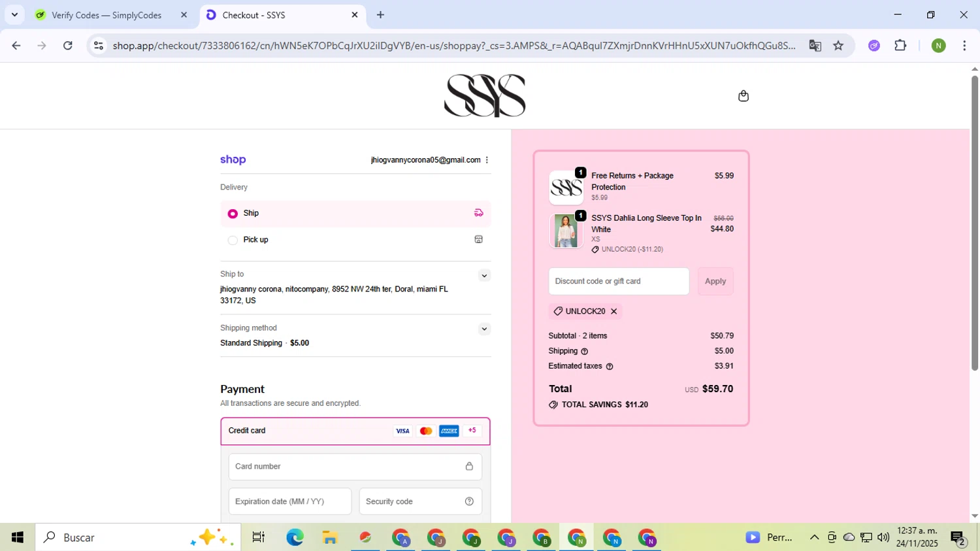Show hidden system tray icons
The height and width of the screenshot is (551, 980).
814,537
